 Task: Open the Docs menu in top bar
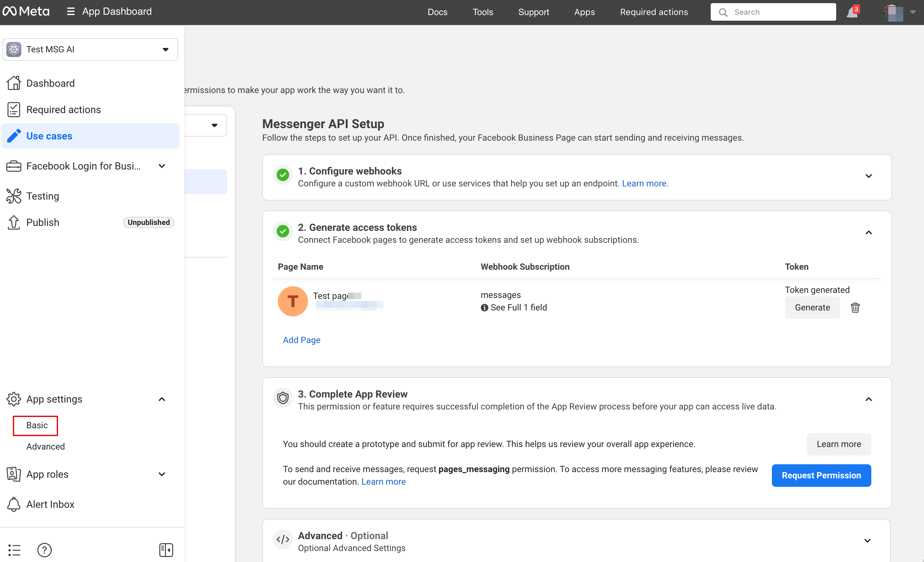tap(437, 12)
